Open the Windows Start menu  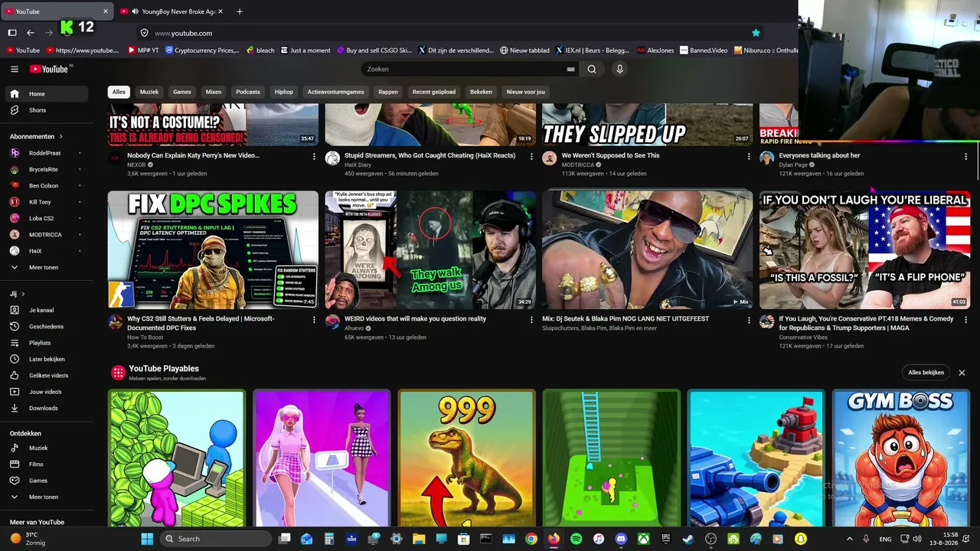coord(147,539)
